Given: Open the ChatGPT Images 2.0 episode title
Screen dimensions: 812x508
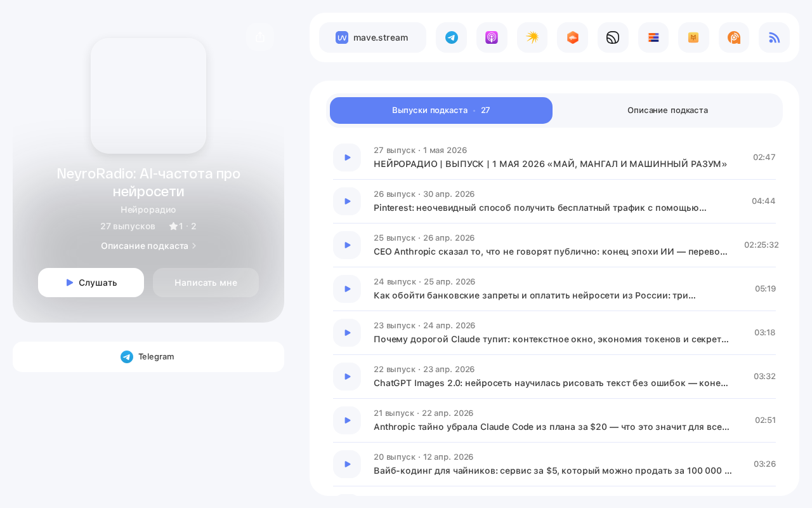Looking at the screenshot, I should click(x=551, y=383).
